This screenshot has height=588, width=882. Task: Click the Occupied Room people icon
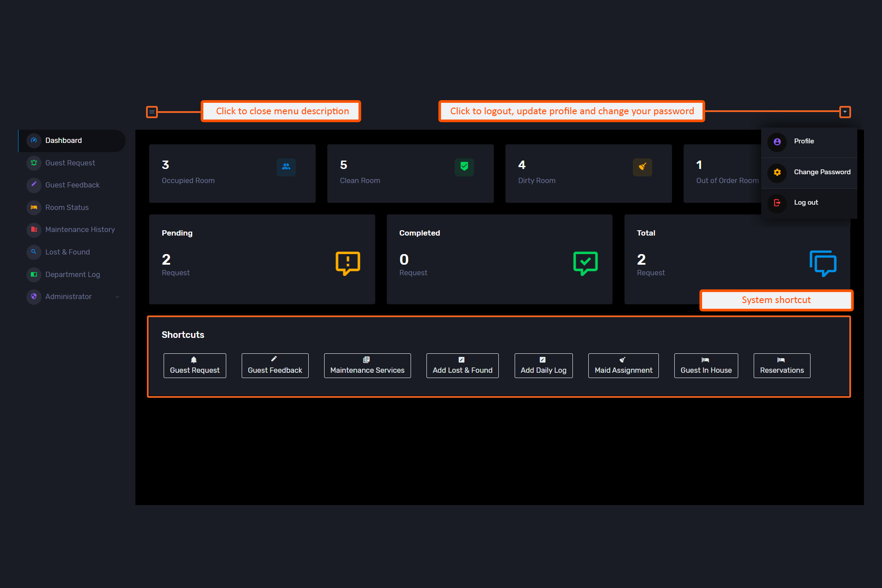coord(286,167)
